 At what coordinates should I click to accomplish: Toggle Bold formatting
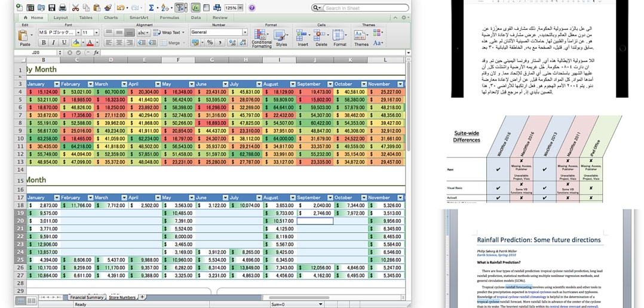(44, 43)
